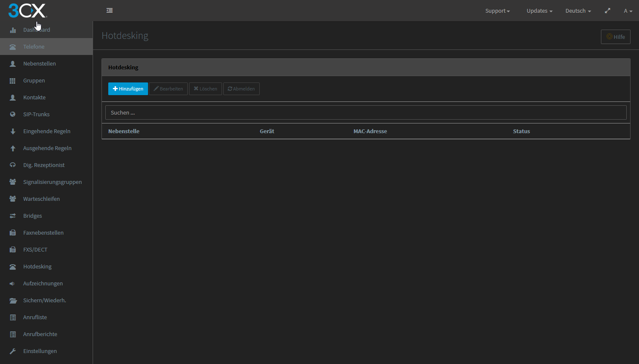The height and width of the screenshot is (364, 639).
Task: Open Warteschleifen from the sidebar
Action: pos(41,199)
